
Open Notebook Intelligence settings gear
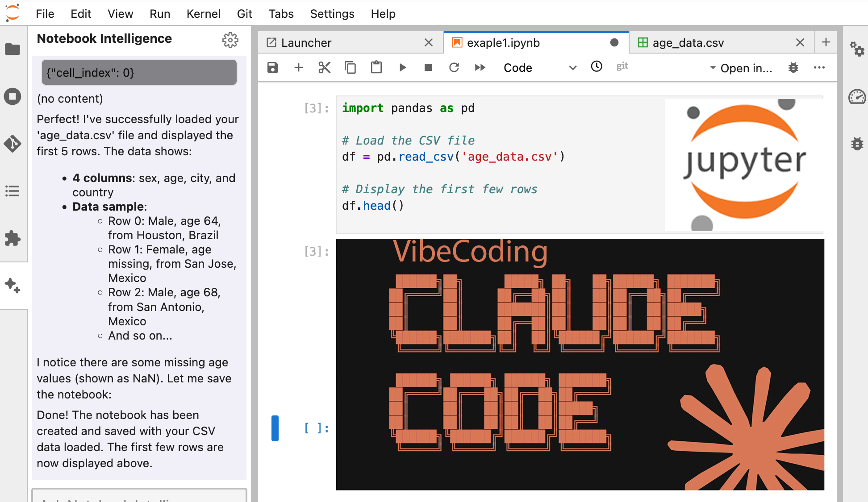230,40
